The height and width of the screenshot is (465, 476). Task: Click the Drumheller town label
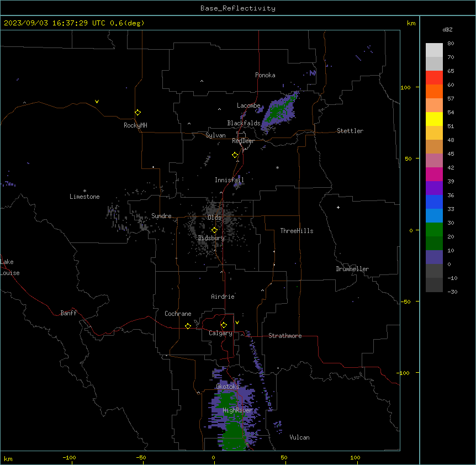(x=352, y=269)
